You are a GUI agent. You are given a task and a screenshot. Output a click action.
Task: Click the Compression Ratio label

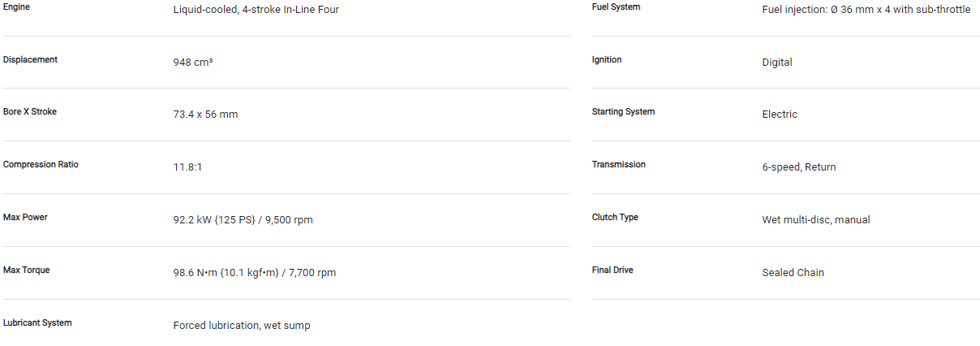click(x=41, y=164)
